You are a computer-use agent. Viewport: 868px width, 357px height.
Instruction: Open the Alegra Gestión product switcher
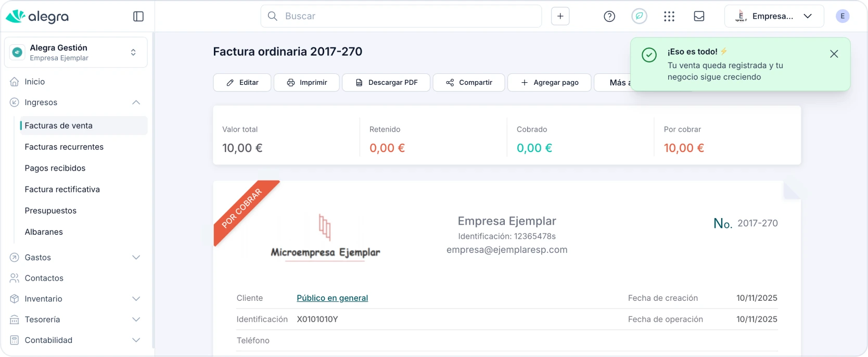(x=76, y=52)
